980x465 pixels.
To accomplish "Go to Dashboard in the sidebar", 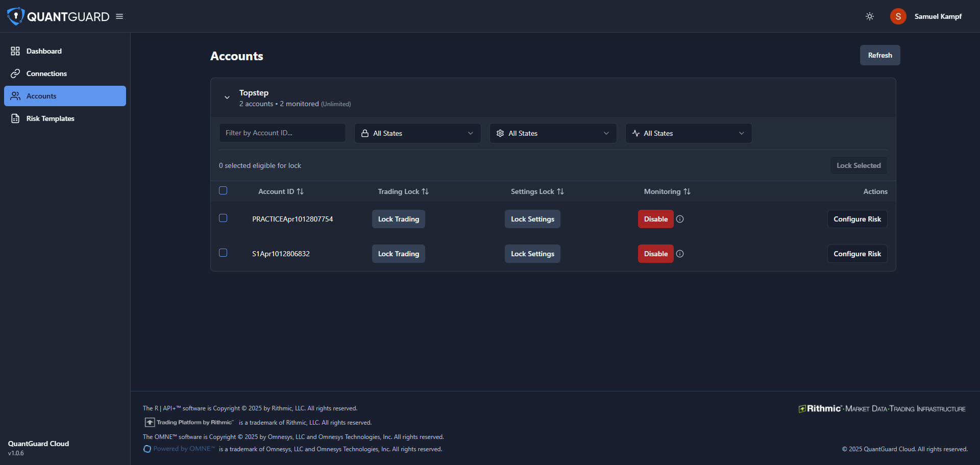I will click(44, 51).
